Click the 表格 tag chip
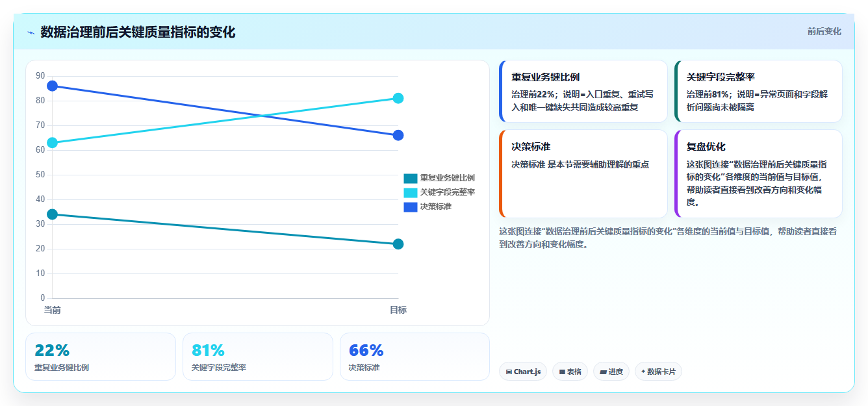The height and width of the screenshot is (406, 868). 570,372
